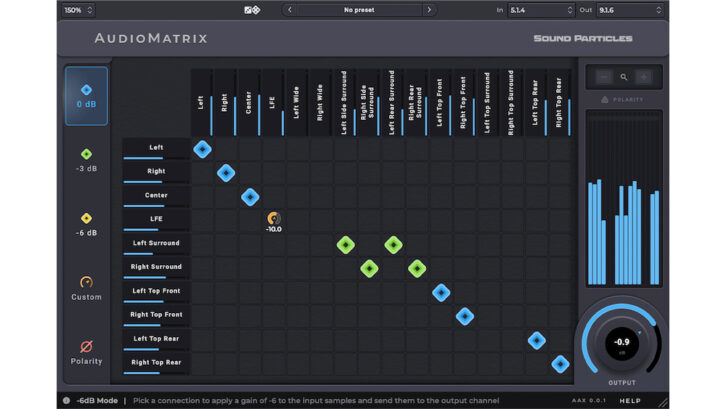
Task: Select the Left Side Surround output column
Action: pyautogui.click(x=344, y=103)
